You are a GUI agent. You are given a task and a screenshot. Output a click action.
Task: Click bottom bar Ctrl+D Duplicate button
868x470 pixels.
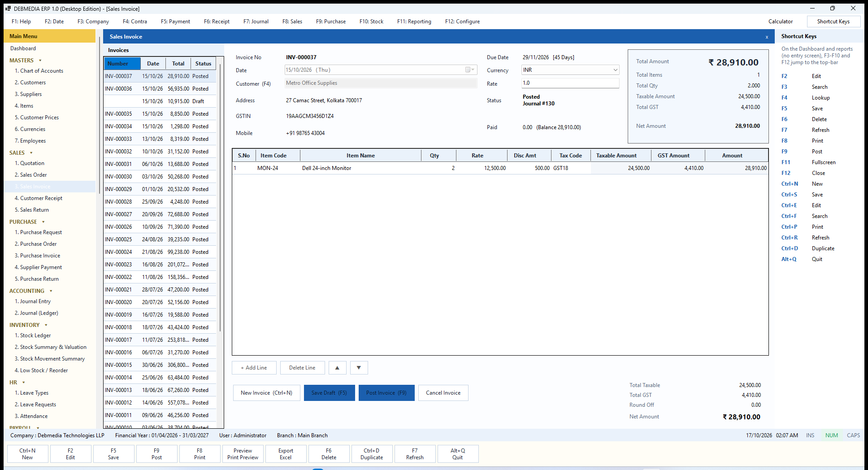[372, 454]
